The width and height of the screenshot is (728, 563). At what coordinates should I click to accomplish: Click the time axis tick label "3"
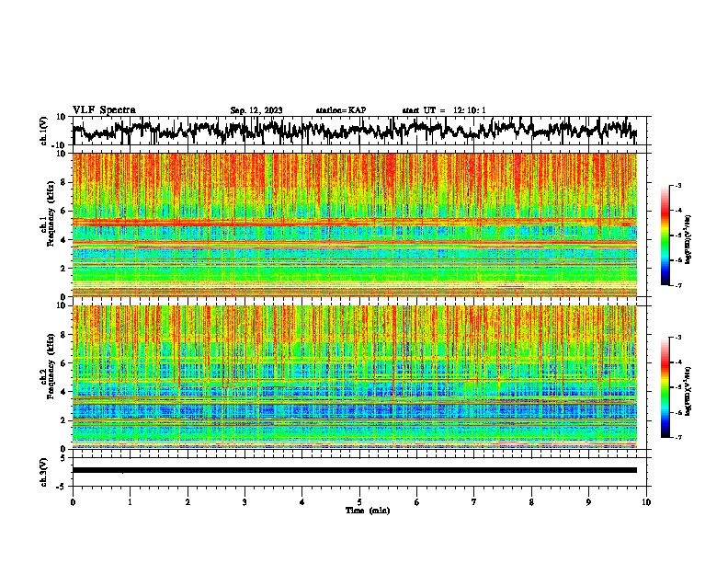(x=245, y=502)
